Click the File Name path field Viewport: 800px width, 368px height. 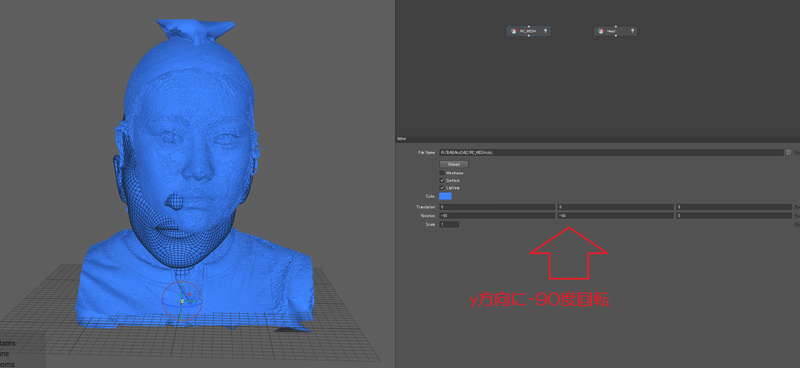point(611,152)
